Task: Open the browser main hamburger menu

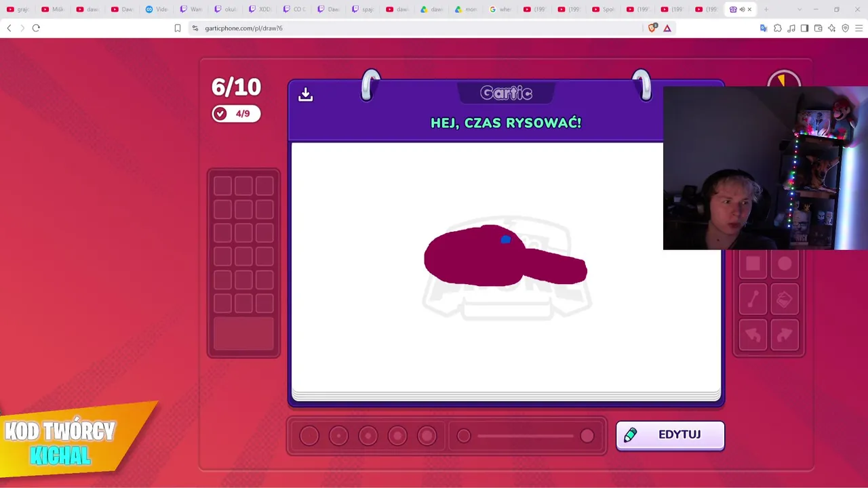Action: (x=859, y=28)
